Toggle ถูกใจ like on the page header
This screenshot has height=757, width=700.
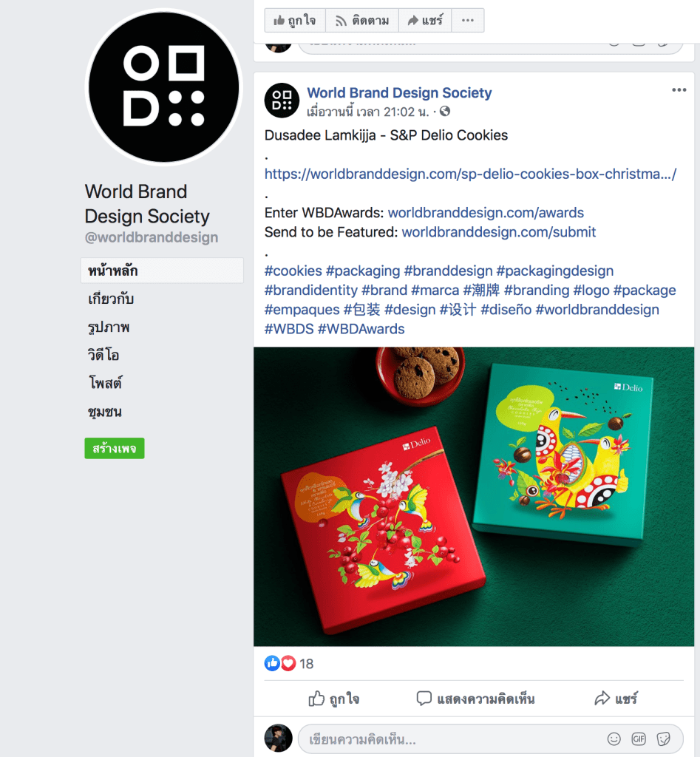point(295,20)
